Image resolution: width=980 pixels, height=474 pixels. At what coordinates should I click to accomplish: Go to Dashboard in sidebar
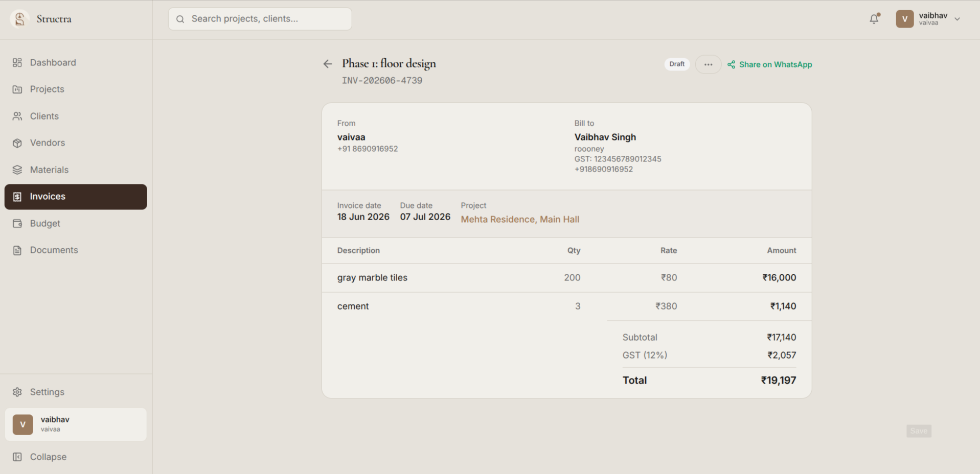click(x=76, y=62)
